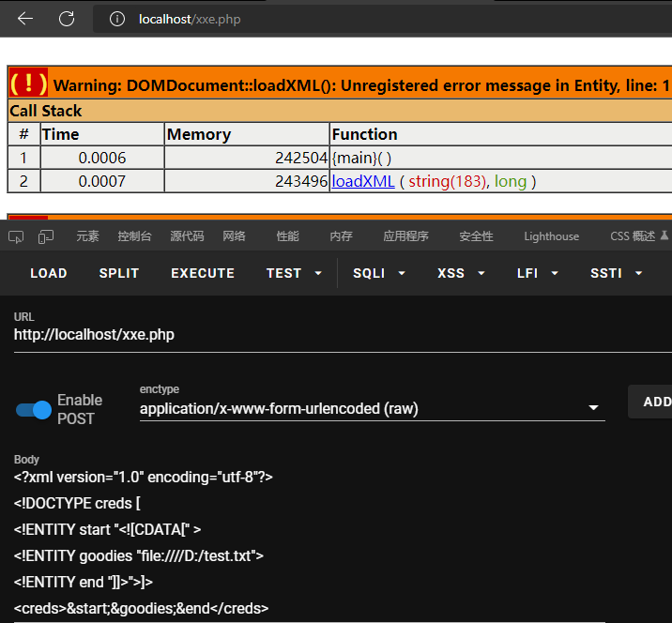This screenshot has height=623, width=672.
Task: Click the 0.0007 time cell
Action: 102,181
